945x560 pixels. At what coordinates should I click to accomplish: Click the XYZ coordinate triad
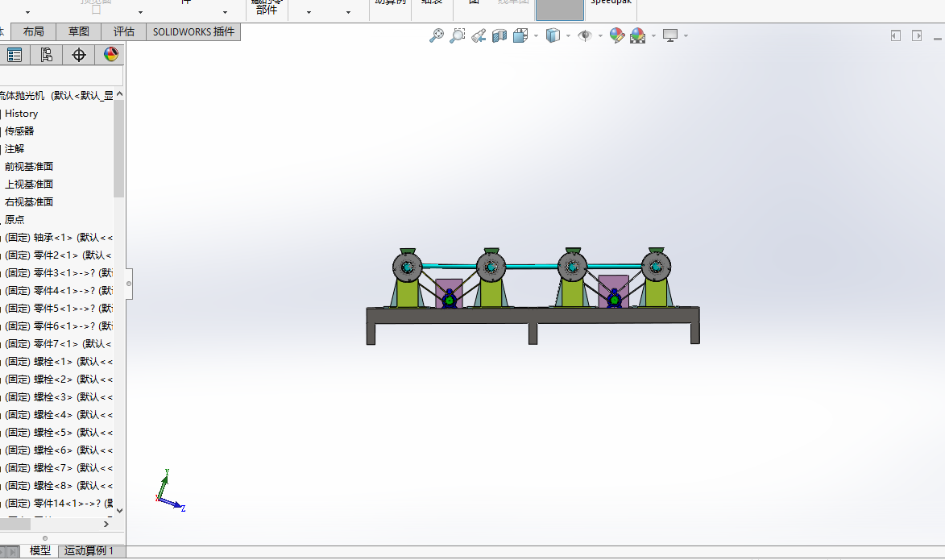169,491
